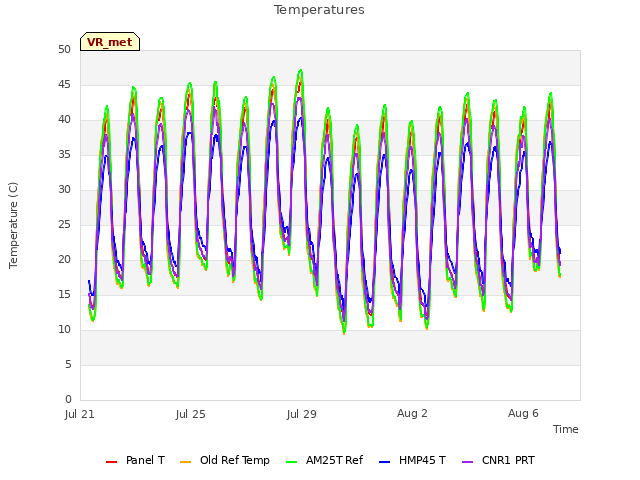
Task: Click the 50 y-axis tick label
Action: click(x=64, y=50)
